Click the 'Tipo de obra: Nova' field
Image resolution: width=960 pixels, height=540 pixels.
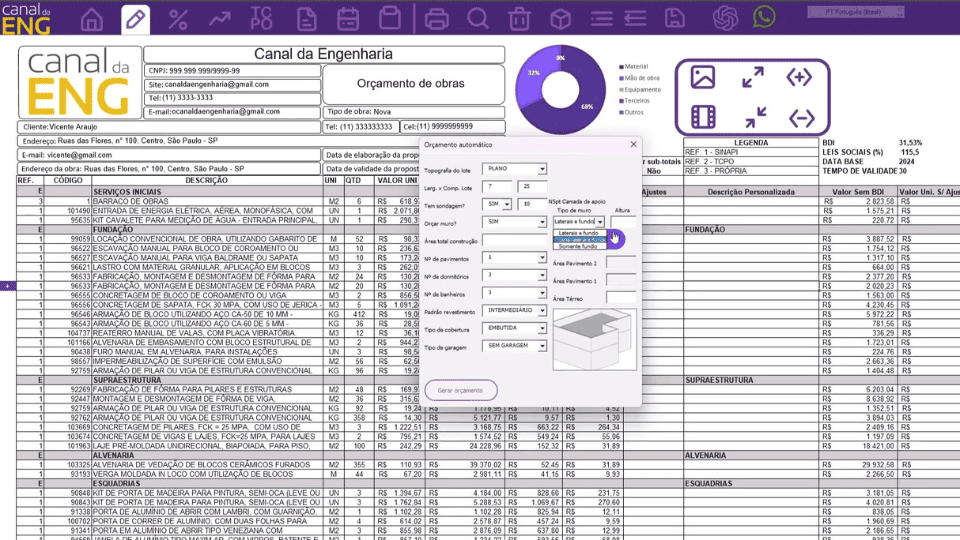point(414,112)
